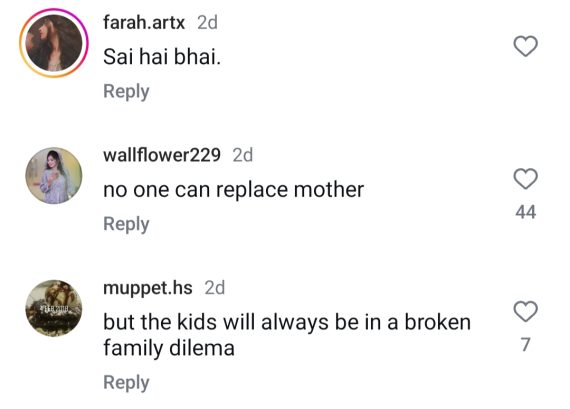Screen dimensions: 570x409
Task: Reply to the broken family dilema comment
Action: (x=126, y=382)
